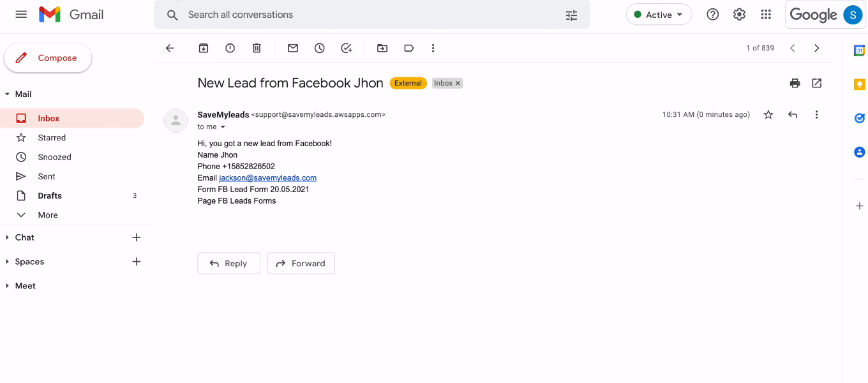Viewport: 868px width, 383px height.
Task: Open the jackson@savemyleads.com link
Action: [267, 178]
